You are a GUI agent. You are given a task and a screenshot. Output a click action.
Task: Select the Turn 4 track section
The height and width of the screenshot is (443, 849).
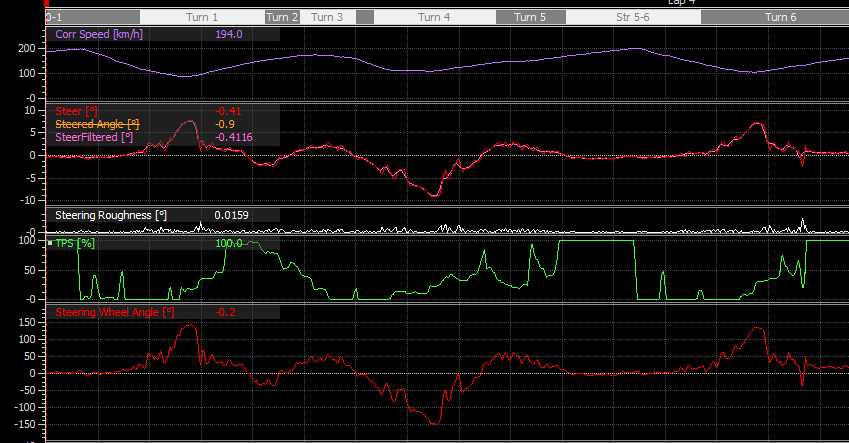[435, 17]
